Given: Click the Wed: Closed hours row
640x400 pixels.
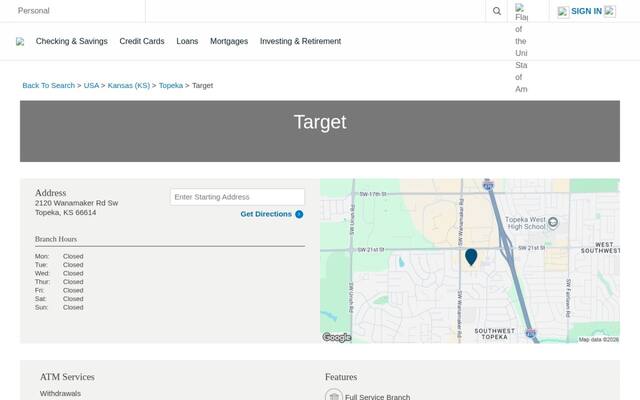Looking at the screenshot, I should coord(59,273).
